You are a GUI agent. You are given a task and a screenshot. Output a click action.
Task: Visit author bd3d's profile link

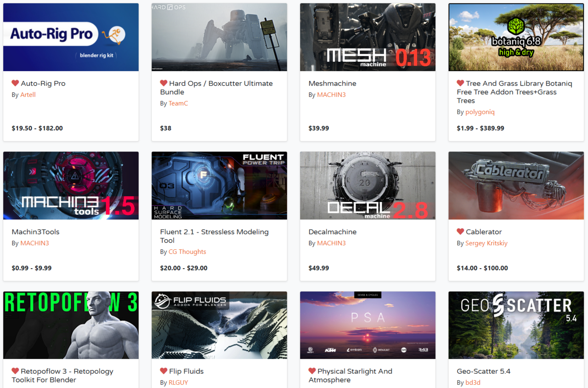point(473,382)
